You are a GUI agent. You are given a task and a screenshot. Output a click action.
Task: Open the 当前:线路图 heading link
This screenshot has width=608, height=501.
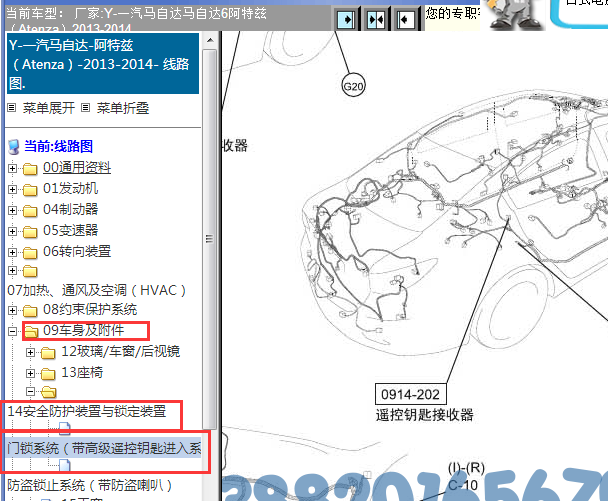click(59, 146)
